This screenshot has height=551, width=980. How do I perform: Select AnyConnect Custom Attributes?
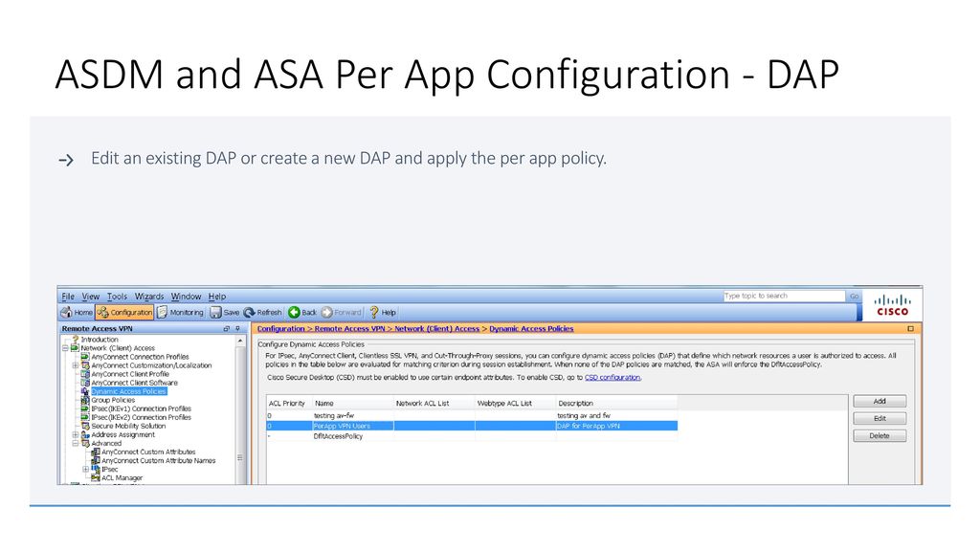tap(148, 452)
